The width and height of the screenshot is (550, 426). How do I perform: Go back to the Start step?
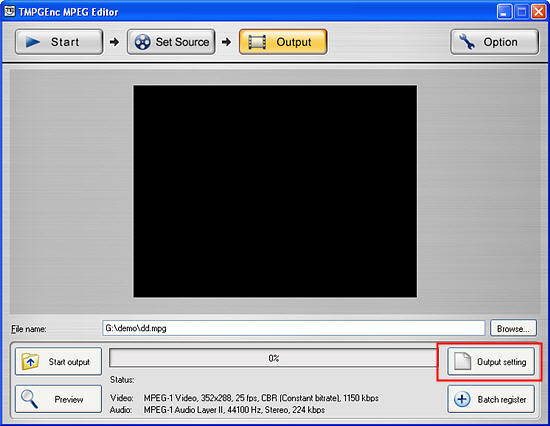pyautogui.click(x=59, y=42)
